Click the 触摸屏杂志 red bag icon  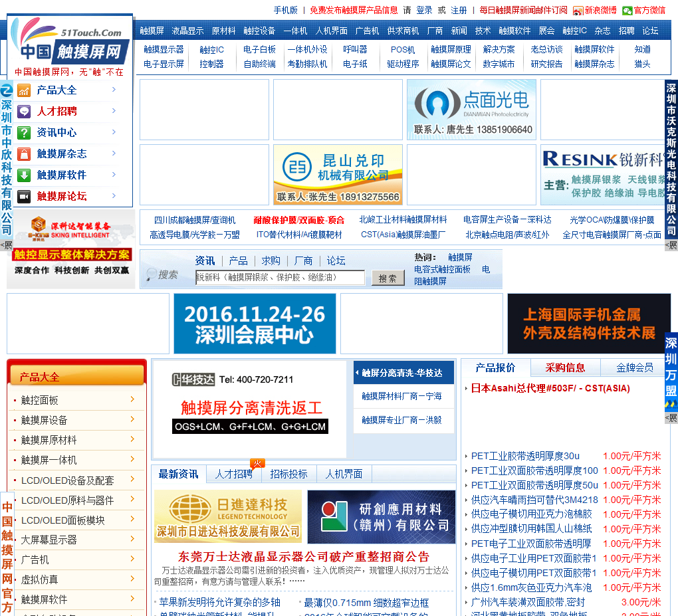24,154
